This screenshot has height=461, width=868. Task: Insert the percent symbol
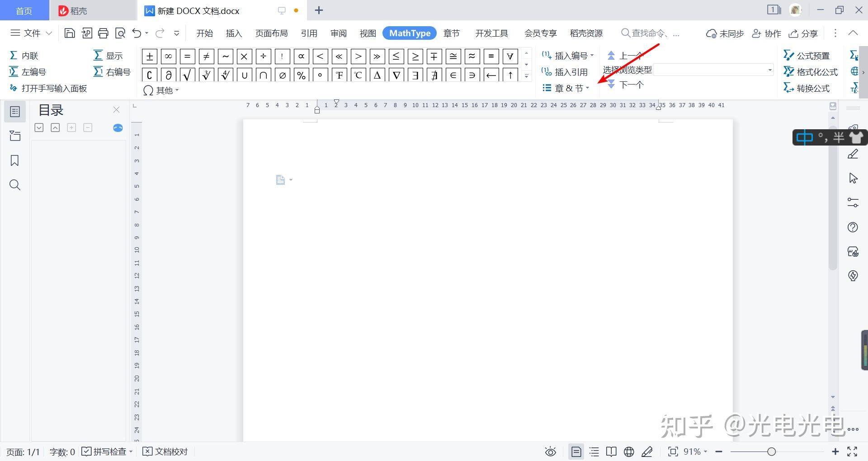(301, 75)
